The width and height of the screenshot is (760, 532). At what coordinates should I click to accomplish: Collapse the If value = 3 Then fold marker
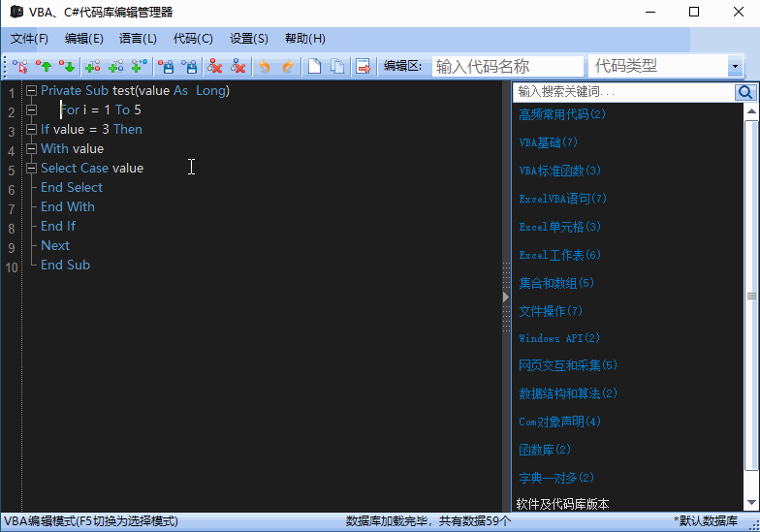tap(31, 130)
